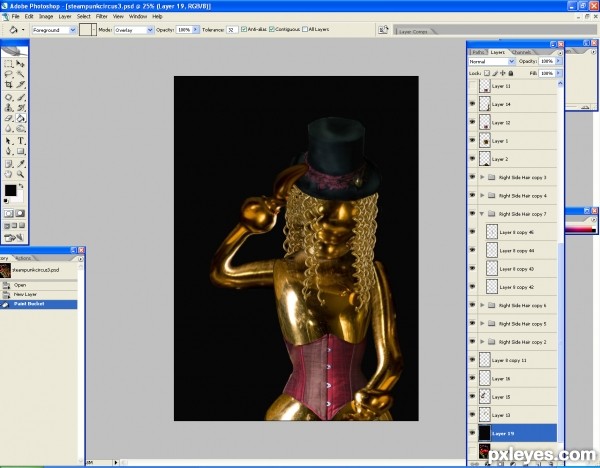Open the layer blend mode Normal dropdown

tap(511, 61)
